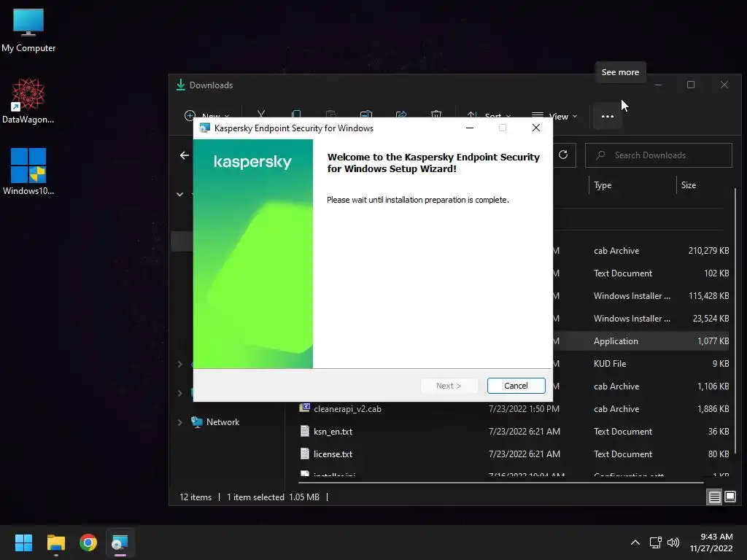Click the Next button in the setup wizard
747x560 pixels.
tap(449, 386)
